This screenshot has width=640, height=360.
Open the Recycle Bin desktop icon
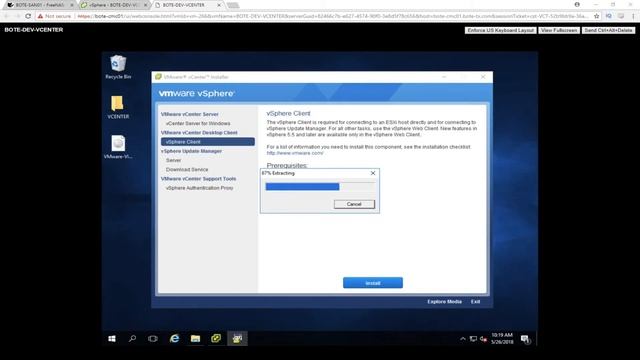pos(118,67)
